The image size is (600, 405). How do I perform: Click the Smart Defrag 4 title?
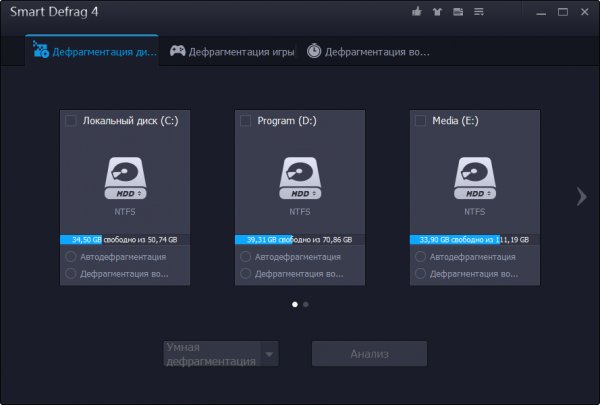coord(54,12)
